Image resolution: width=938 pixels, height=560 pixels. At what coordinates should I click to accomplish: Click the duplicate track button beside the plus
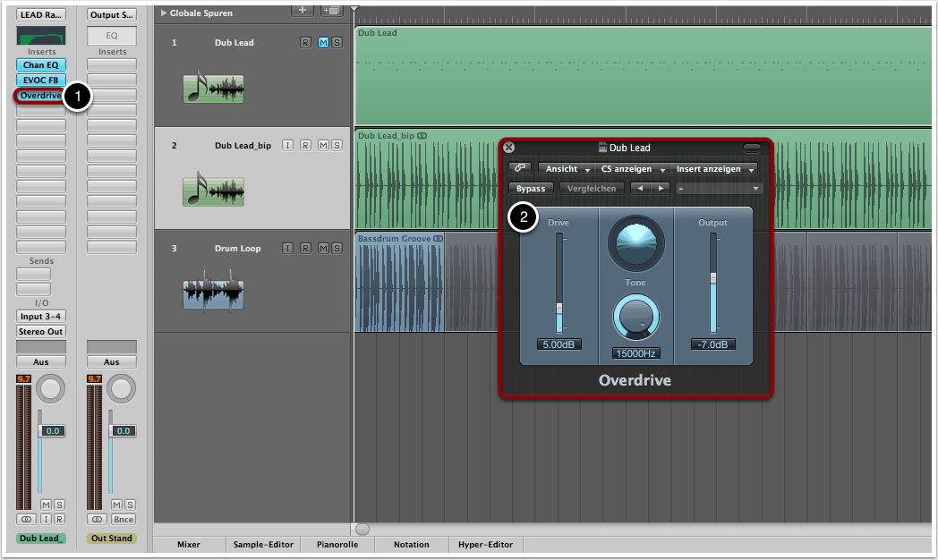tap(332, 11)
